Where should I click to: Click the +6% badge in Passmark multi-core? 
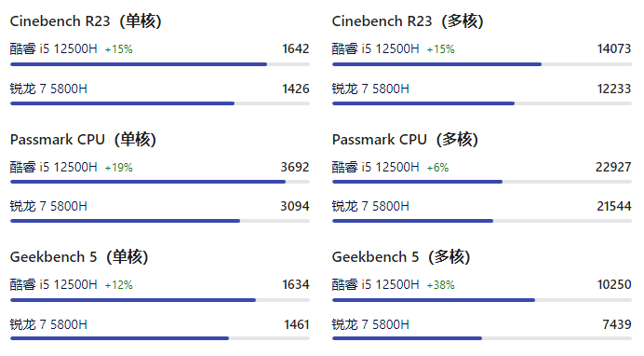point(437,168)
